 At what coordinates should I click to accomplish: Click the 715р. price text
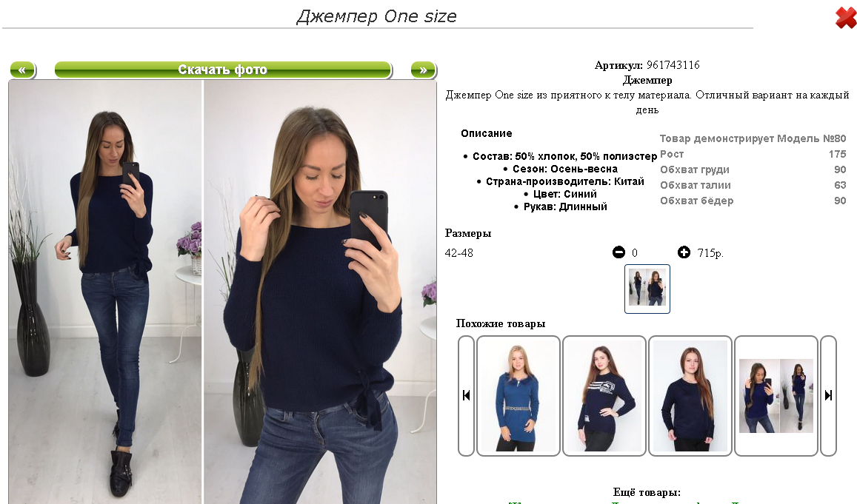coord(710,253)
